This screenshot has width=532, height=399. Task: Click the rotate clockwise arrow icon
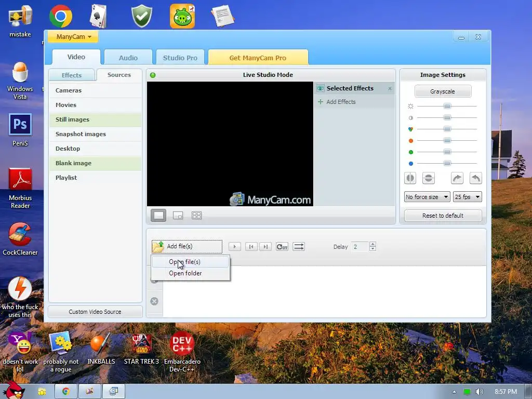coord(457,178)
